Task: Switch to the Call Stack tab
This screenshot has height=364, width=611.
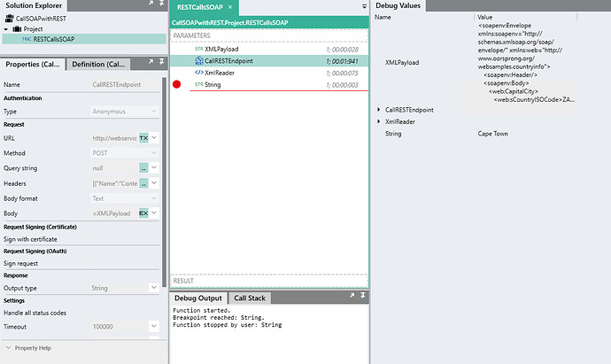Action: [250, 298]
